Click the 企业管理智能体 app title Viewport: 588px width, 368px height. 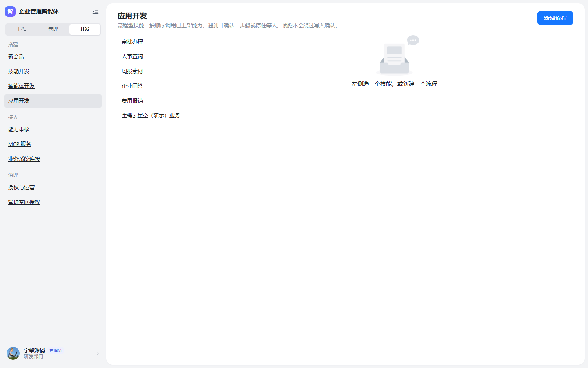coord(39,11)
